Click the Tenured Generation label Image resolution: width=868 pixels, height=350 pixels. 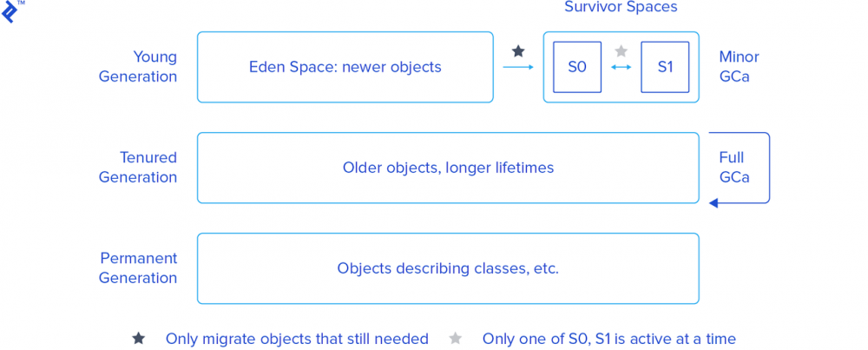(x=138, y=168)
